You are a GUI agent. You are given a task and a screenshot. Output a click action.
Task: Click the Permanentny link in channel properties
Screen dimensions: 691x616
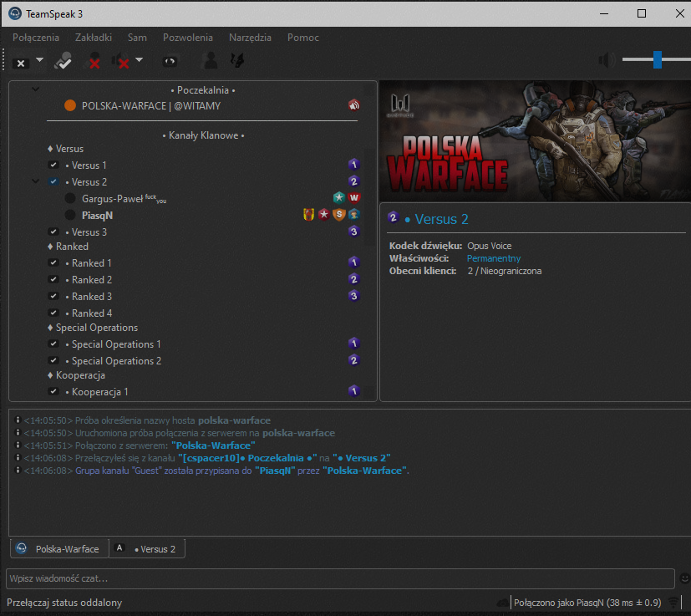point(494,258)
